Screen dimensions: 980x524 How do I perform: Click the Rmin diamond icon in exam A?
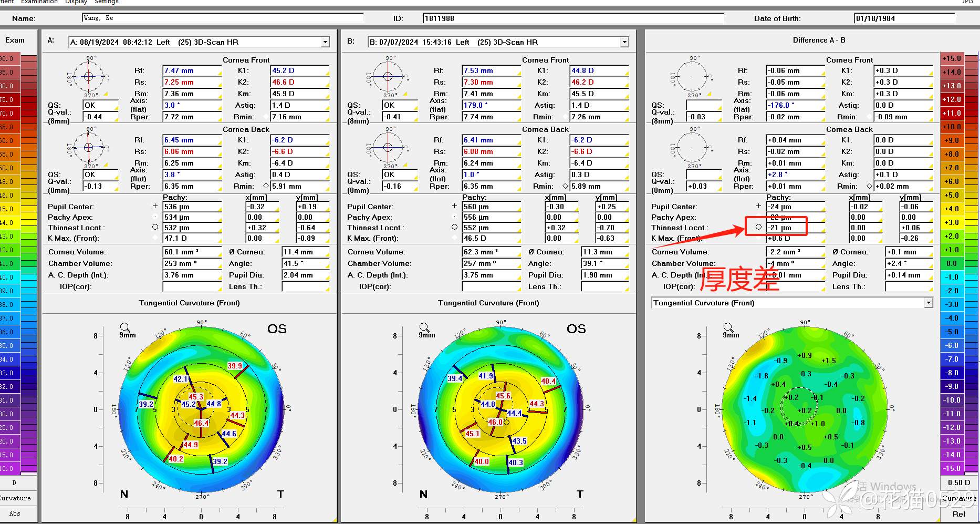[266, 186]
